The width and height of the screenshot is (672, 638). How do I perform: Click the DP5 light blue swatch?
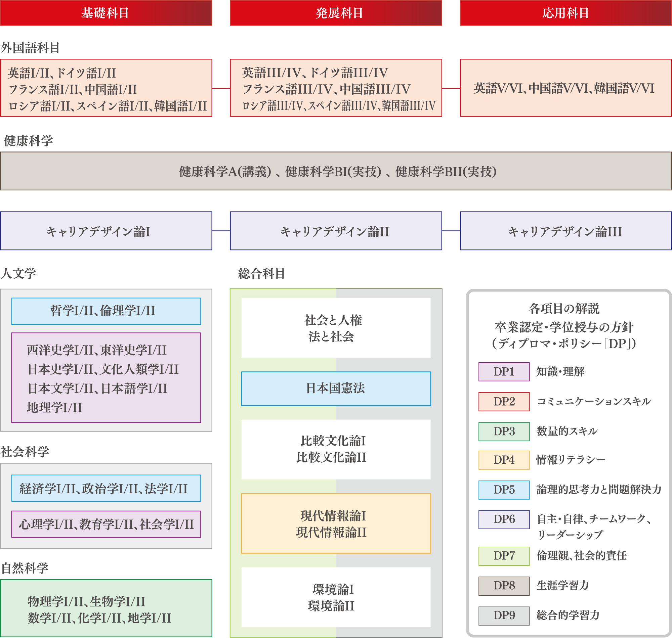(x=504, y=490)
